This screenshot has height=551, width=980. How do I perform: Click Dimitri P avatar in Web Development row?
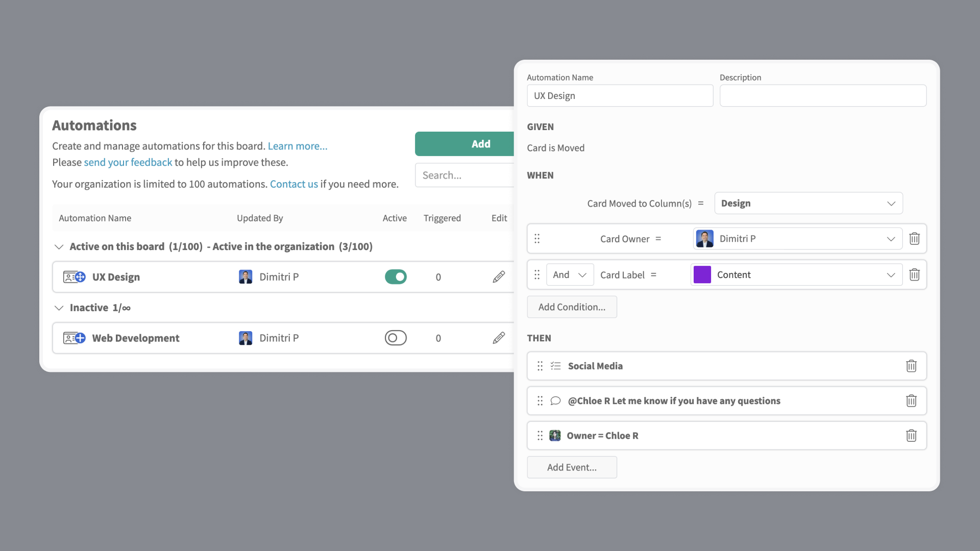point(246,338)
